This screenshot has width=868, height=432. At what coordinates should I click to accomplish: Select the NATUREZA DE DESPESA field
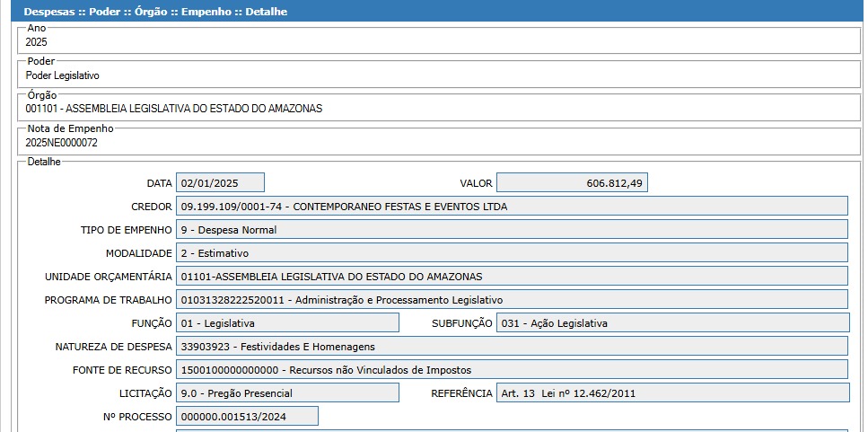[512, 346]
